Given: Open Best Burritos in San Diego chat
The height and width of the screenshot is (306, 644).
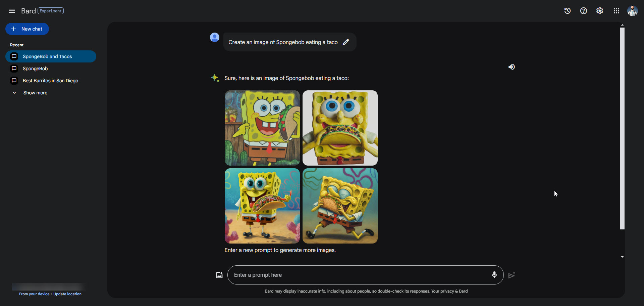Looking at the screenshot, I should [51, 81].
